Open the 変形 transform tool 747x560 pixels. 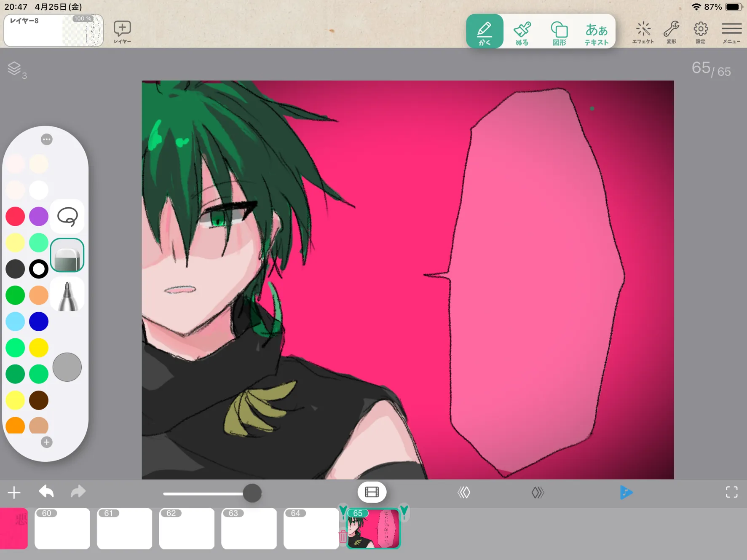pyautogui.click(x=671, y=32)
